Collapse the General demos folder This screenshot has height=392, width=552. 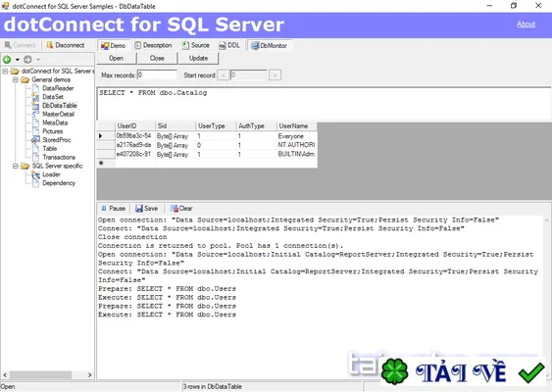pyautogui.click(x=15, y=80)
